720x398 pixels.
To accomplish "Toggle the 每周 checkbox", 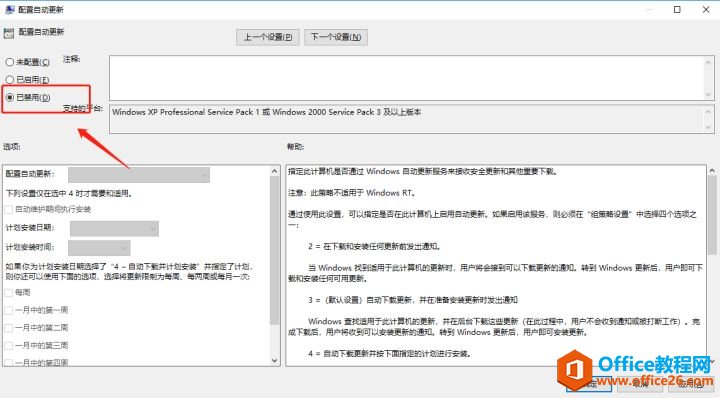I will pyautogui.click(x=8, y=292).
